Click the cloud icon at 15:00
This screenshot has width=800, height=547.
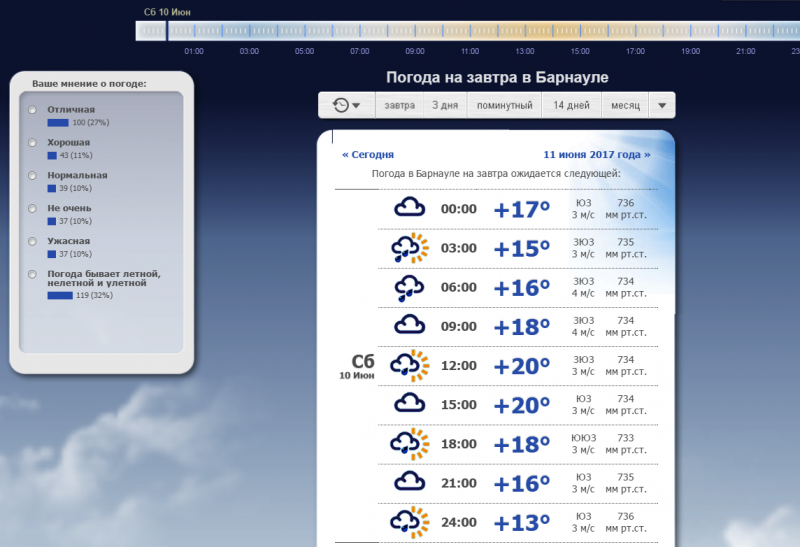[x=408, y=404]
